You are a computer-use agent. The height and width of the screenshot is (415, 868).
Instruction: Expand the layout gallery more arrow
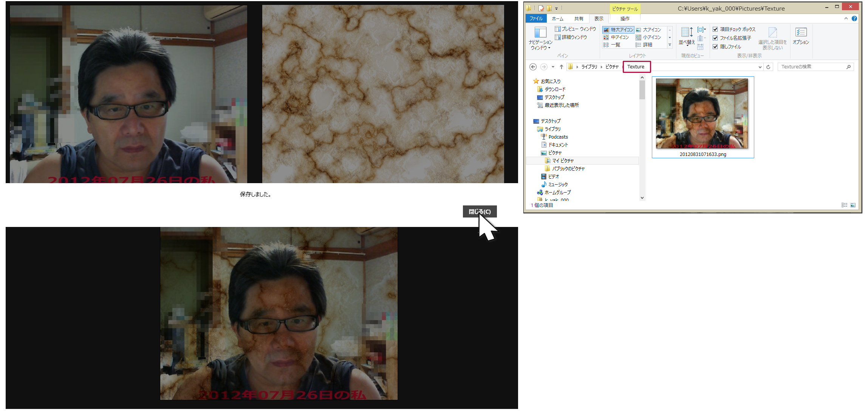pos(670,45)
